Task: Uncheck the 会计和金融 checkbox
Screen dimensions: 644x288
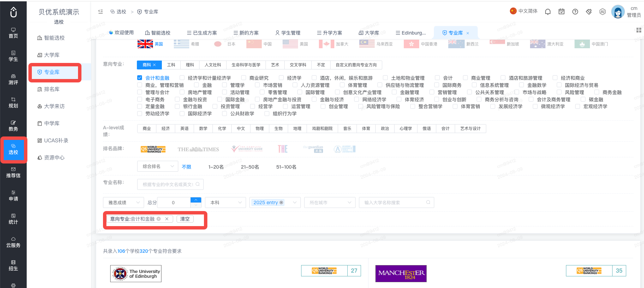Action: point(140,78)
